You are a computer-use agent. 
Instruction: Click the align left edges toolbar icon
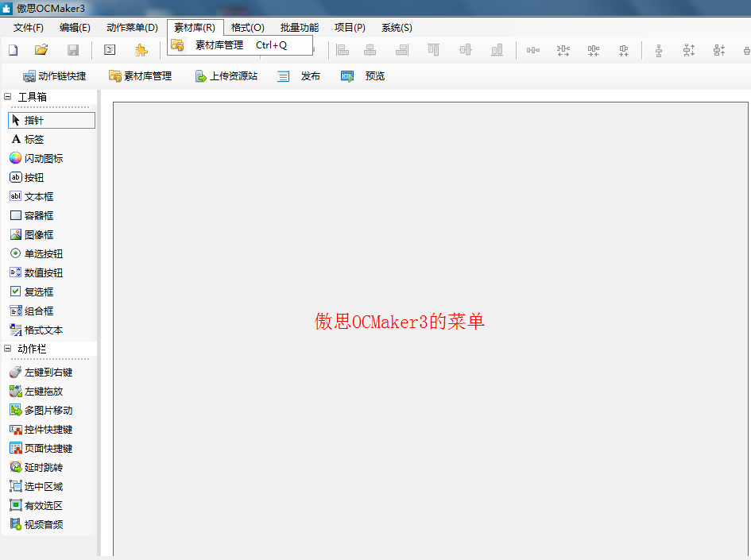tap(343, 50)
